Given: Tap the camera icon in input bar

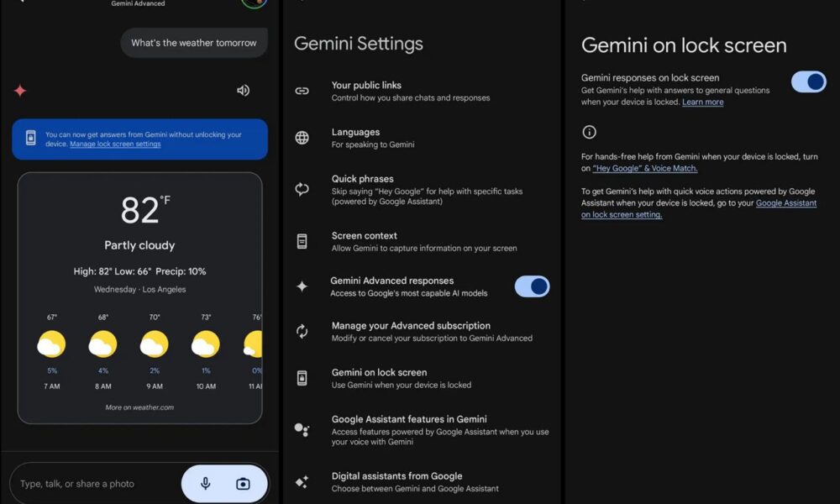Looking at the screenshot, I should tap(243, 484).
